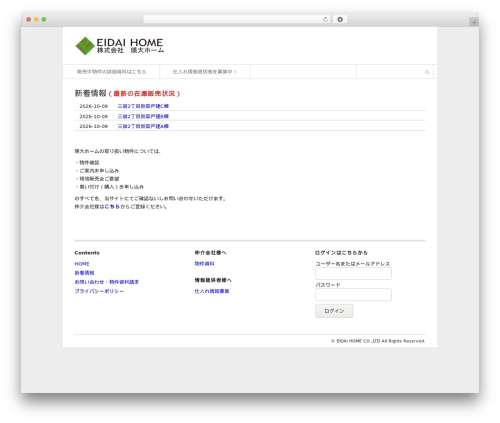Open プライバシーポリシー footer link

coord(99,291)
